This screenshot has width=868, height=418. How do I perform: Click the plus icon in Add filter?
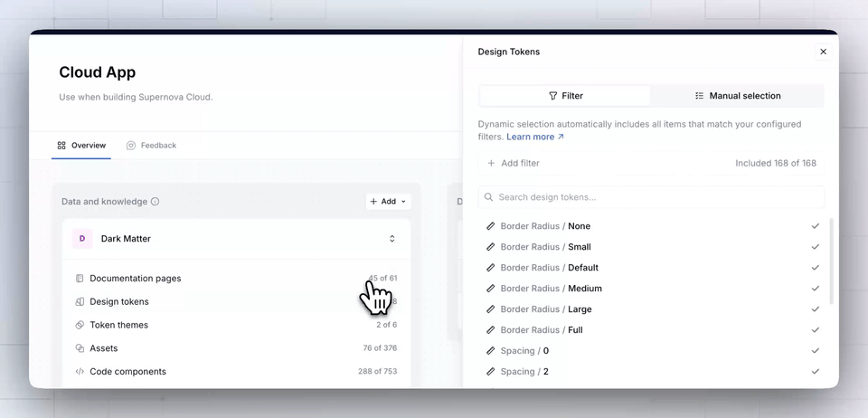491,164
